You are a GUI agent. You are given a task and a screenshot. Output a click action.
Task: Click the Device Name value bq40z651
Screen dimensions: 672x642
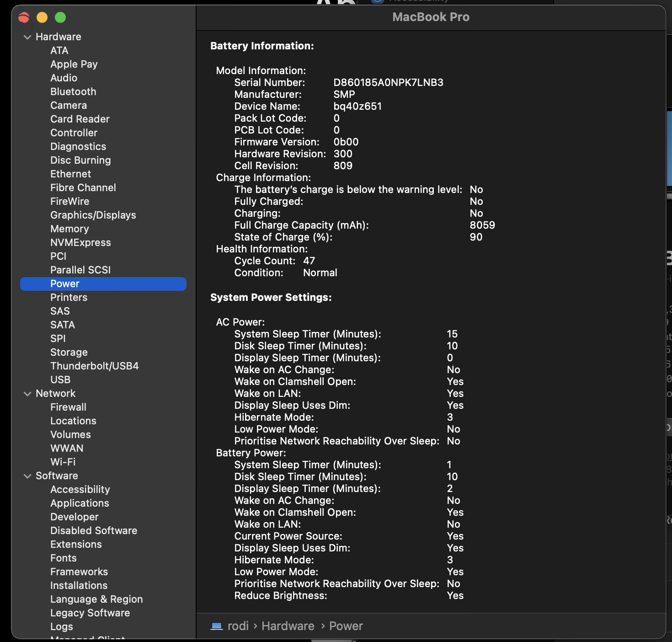(357, 106)
